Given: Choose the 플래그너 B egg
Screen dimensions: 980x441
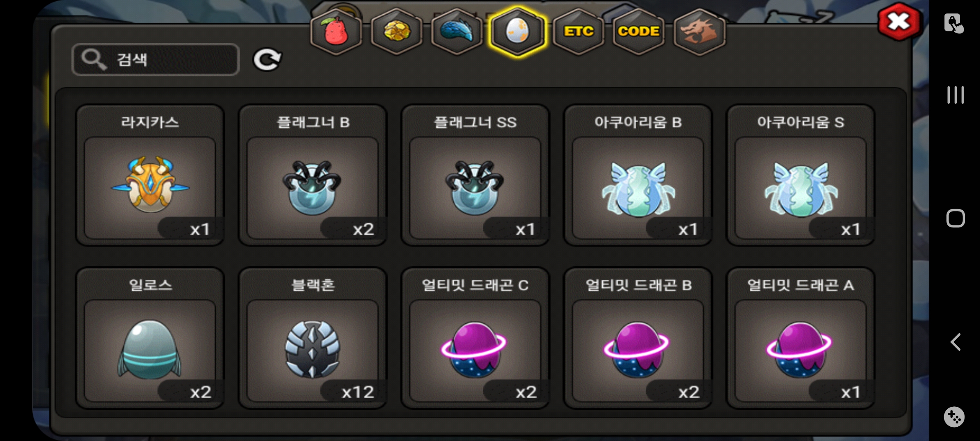Looking at the screenshot, I should tap(313, 175).
